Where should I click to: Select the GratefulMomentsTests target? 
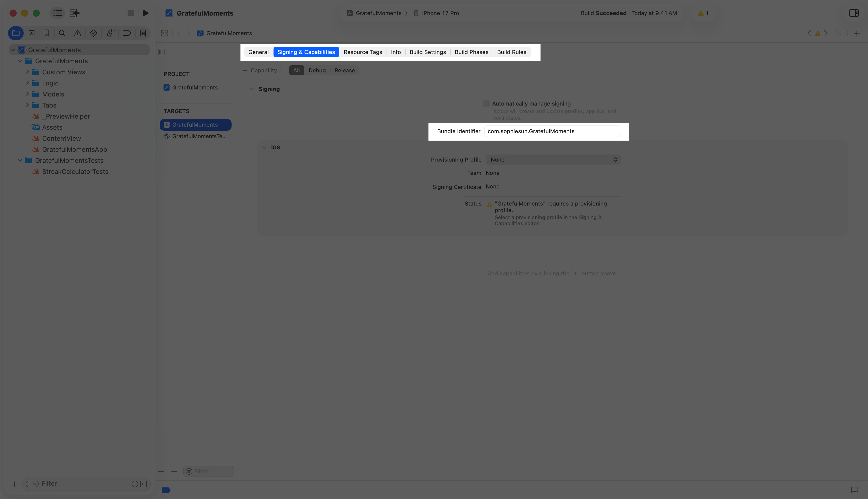coord(196,136)
